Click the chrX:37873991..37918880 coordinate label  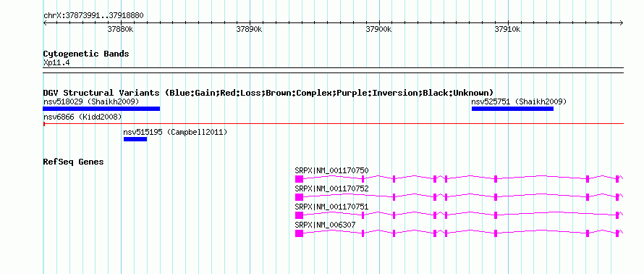(93, 16)
